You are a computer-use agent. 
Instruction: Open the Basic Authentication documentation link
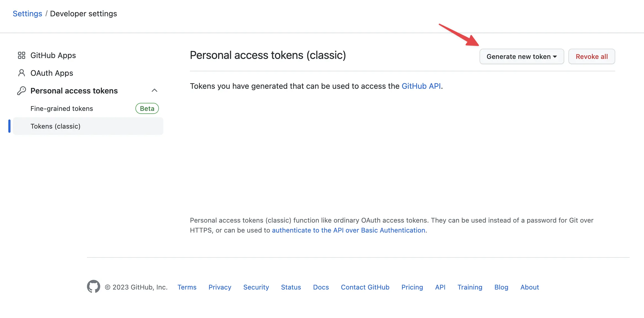pos(349,230)
